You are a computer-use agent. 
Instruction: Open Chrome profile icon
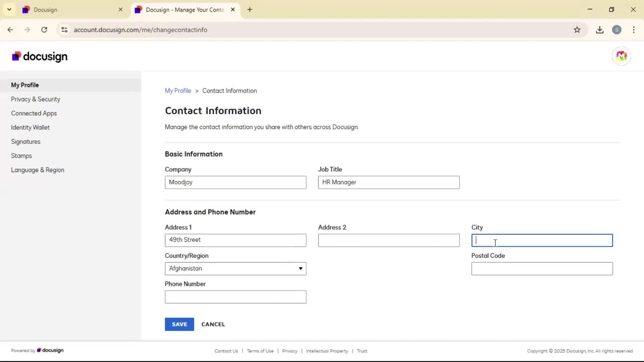pos(616,30)
